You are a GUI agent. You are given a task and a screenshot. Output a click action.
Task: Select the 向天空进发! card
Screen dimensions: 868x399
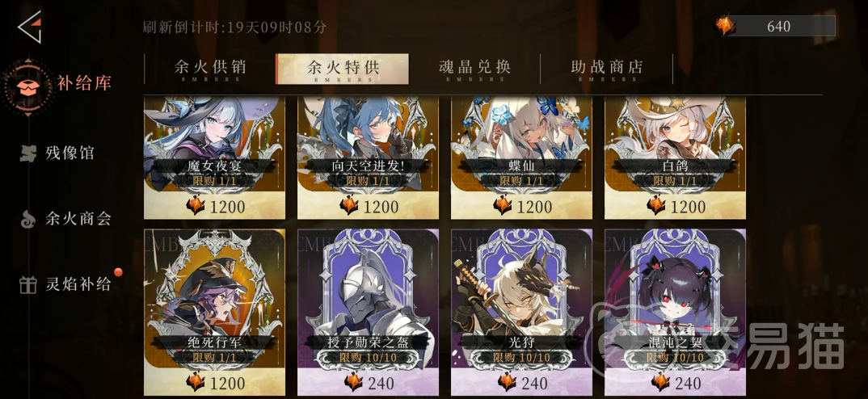tap(368, 157)
